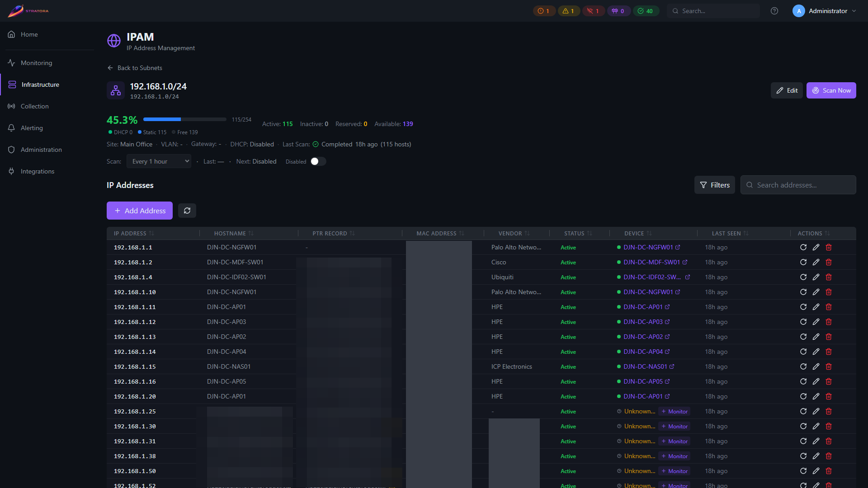The width and height of the screenshot is (868, 488).
Task: Open the purple badge showing 0
Action: point(618,11)
